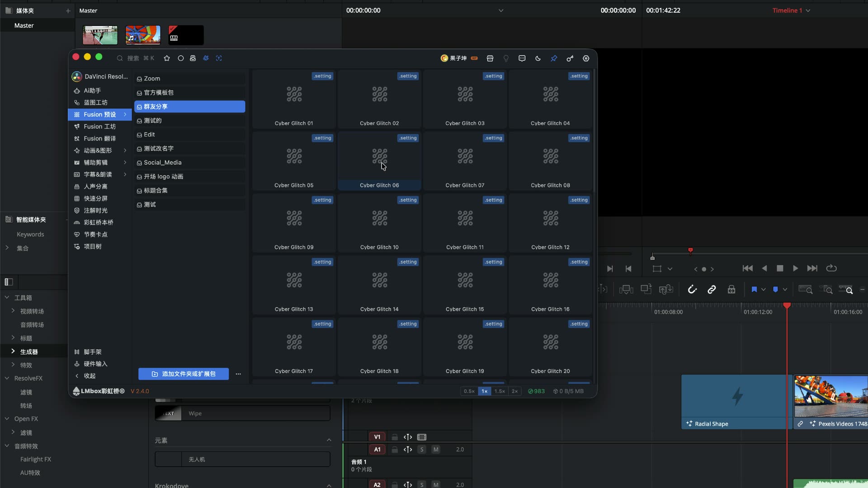Click the blue marker icon in timeline toolbar

775,290
